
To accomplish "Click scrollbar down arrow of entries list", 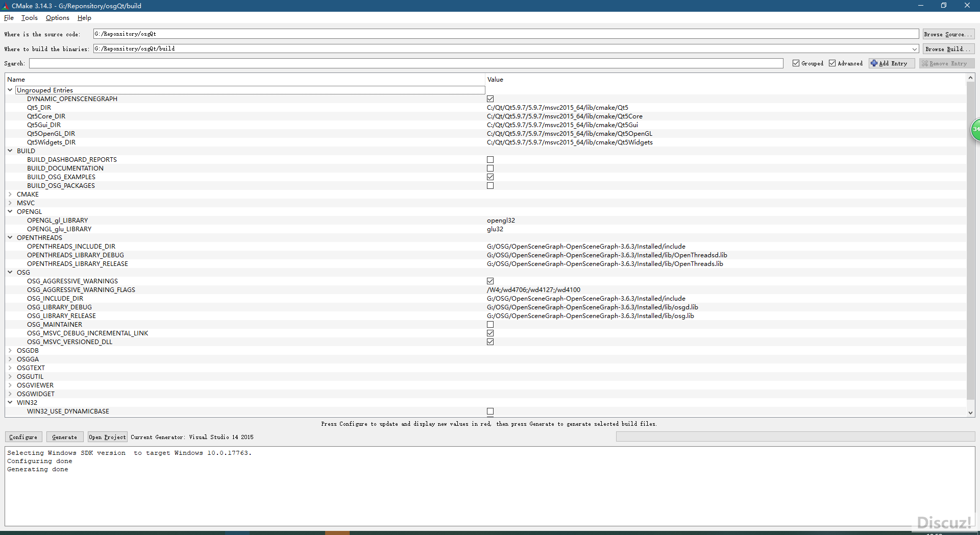I will click(x=970, y=413).
